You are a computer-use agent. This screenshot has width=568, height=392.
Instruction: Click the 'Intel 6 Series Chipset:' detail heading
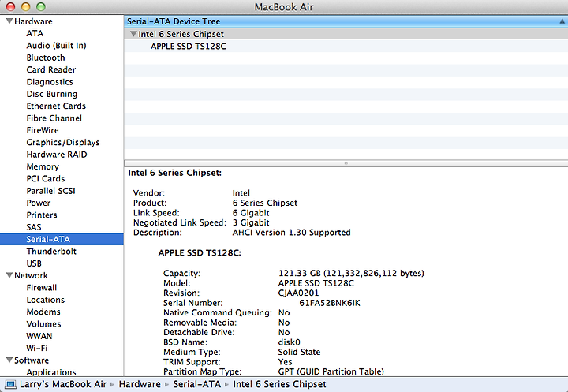tap(174, 173)
